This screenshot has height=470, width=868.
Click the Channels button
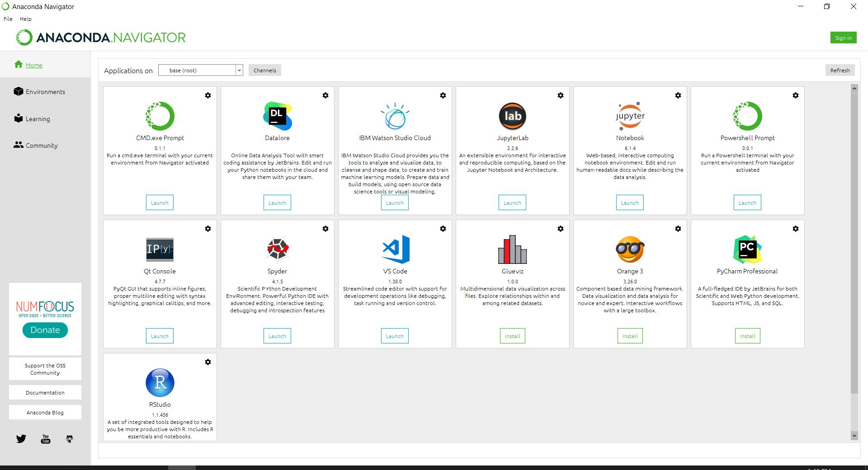click(265, 70)
